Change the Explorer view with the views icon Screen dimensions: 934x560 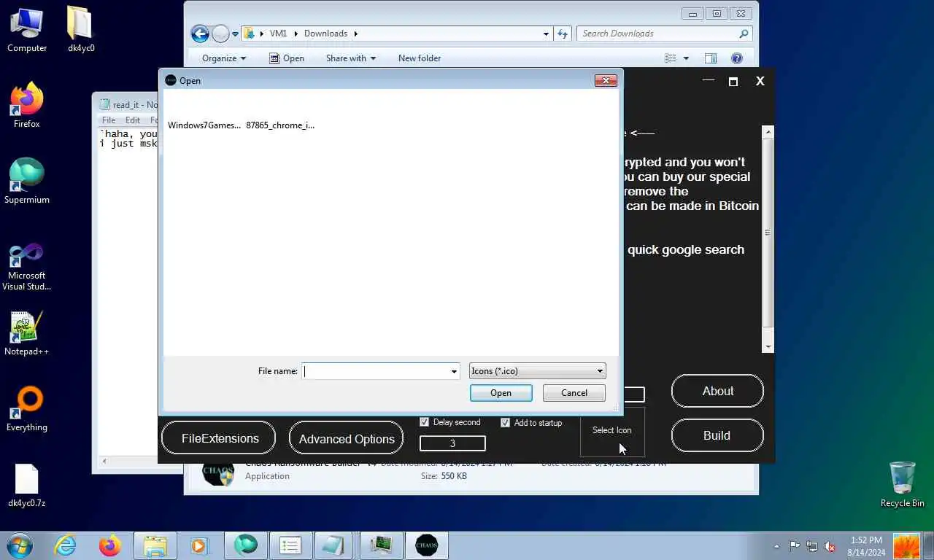pos(671,58)
